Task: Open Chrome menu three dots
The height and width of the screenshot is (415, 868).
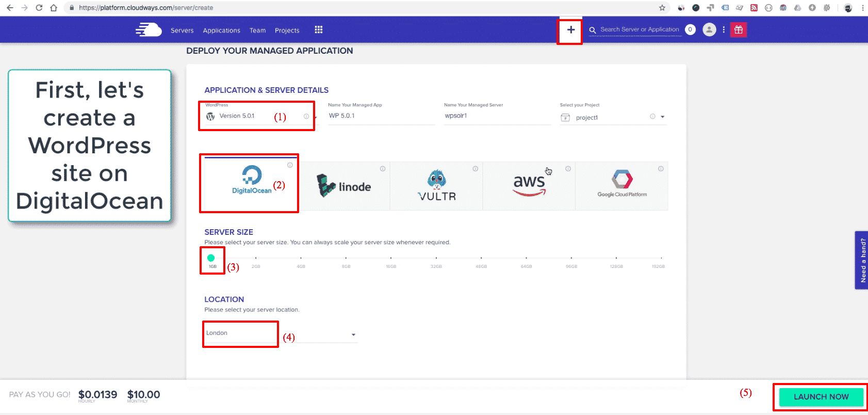Action: pyautogui.click(x=862, y=8)
